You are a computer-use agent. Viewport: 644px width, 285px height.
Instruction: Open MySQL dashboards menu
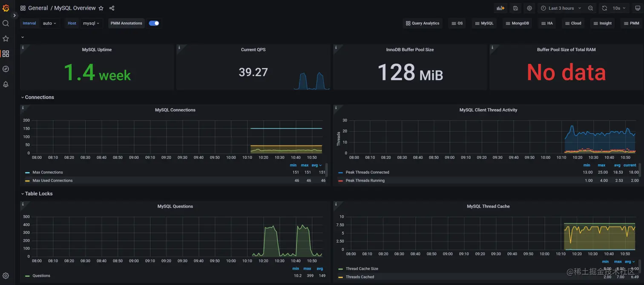click(484, 23)
